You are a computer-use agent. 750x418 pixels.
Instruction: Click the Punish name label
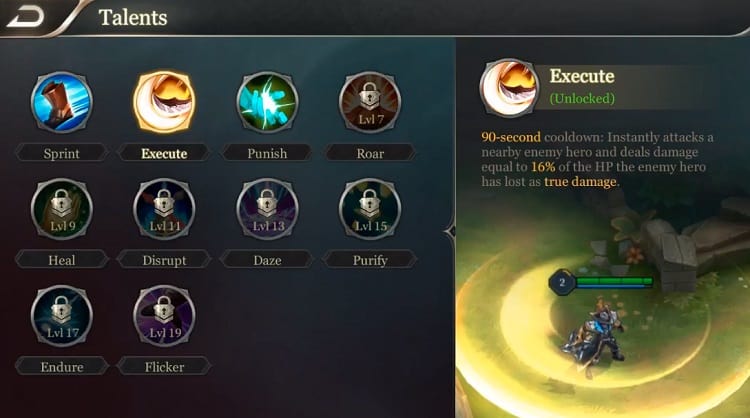pos(267,154)
